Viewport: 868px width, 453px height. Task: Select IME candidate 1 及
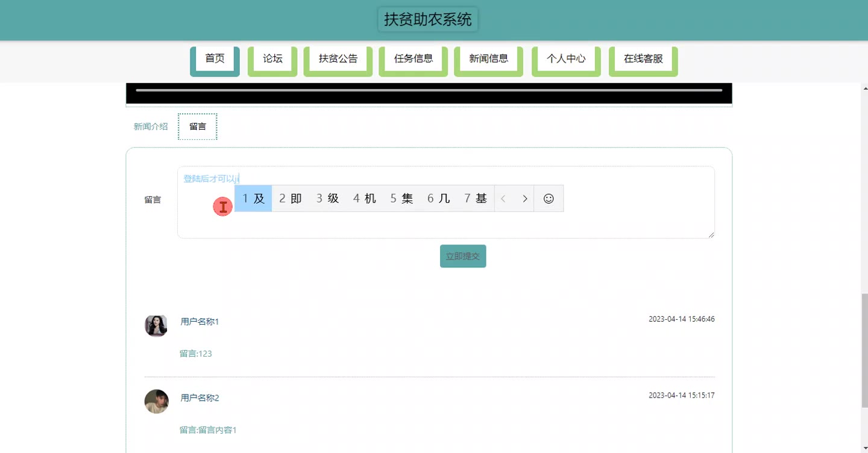pos(254,199)
